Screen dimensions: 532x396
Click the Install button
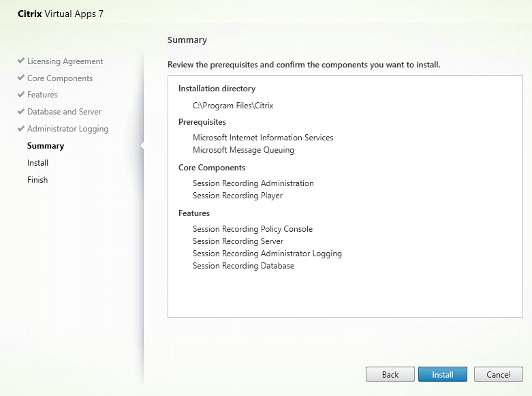pyautogui.click(x=443, y=374)
